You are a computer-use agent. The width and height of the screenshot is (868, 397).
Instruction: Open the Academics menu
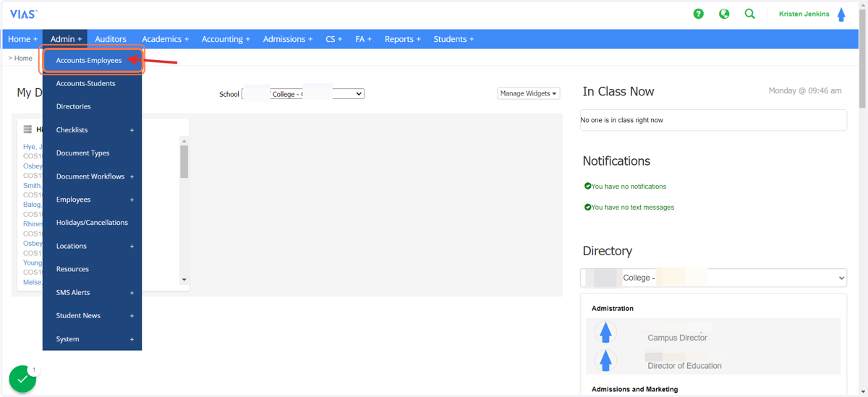click(x=165, y=39)
